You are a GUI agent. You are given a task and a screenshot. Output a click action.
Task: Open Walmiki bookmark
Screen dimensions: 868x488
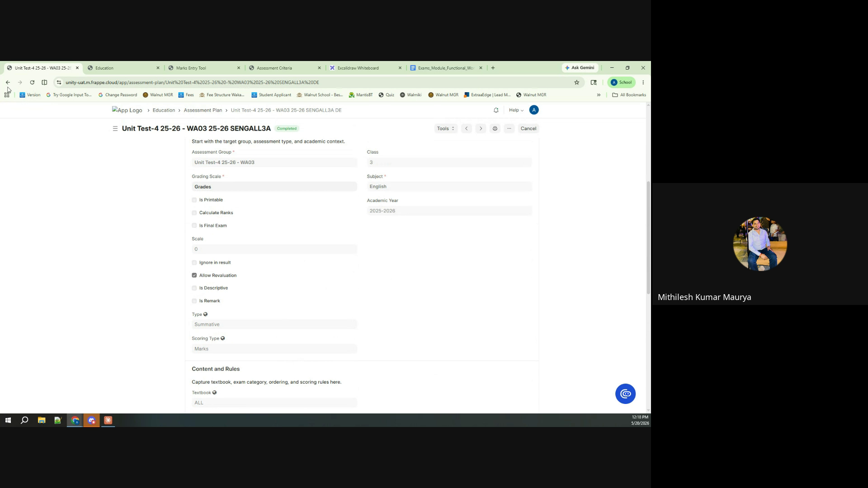click(410, 95)
